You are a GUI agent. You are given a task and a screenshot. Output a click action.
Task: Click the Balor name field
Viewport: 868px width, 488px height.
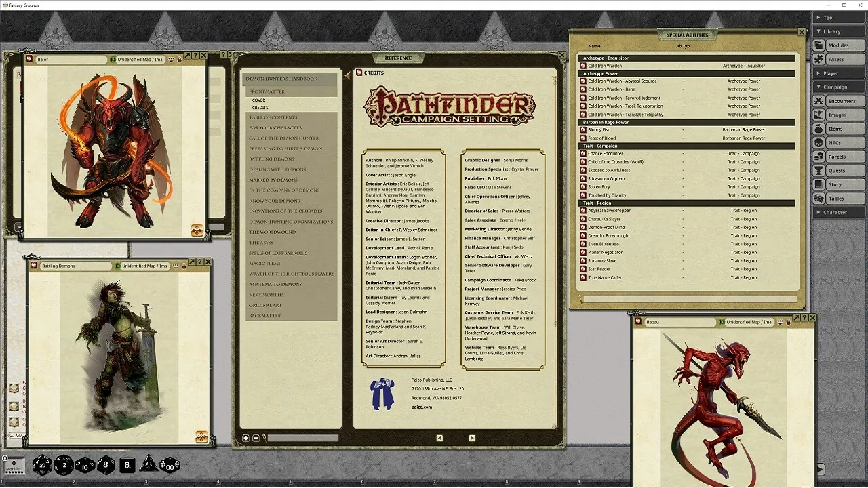(71, 60)
